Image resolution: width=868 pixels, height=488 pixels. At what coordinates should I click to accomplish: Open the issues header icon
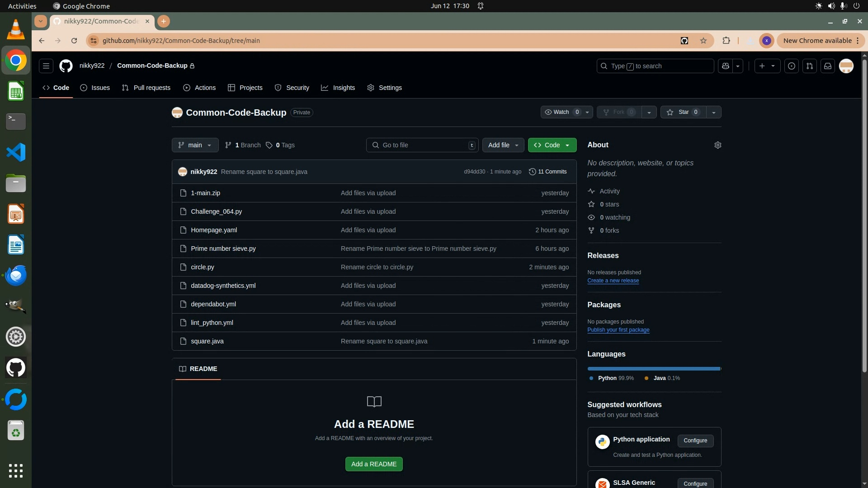point(792,66)
